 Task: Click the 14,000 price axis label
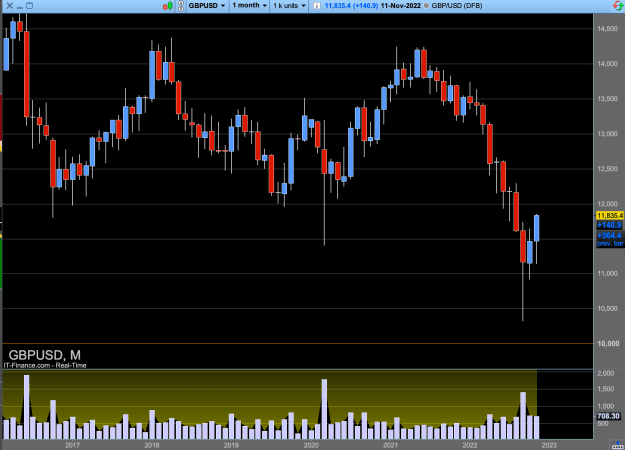pyautogui.click(x=607, y=64)
